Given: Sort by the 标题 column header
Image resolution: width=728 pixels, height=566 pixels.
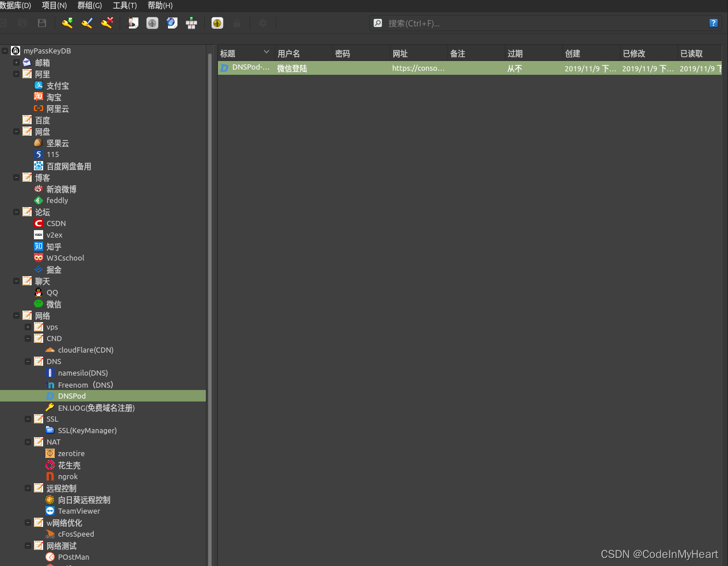Looking at the screenshot, I should click(246, 53).
